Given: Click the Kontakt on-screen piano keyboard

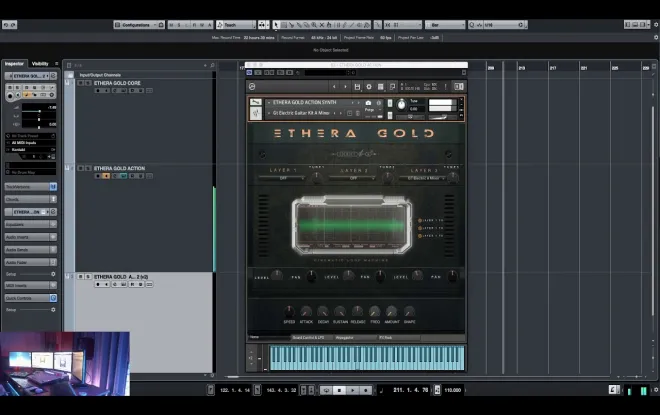Looking at the screenshot, I should [367, 358].
